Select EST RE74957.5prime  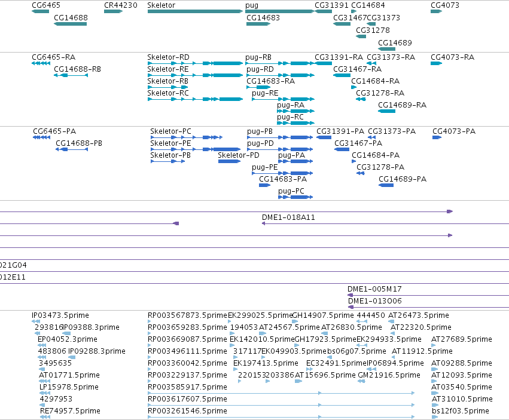pyautogui.click(x=45, y=418)
